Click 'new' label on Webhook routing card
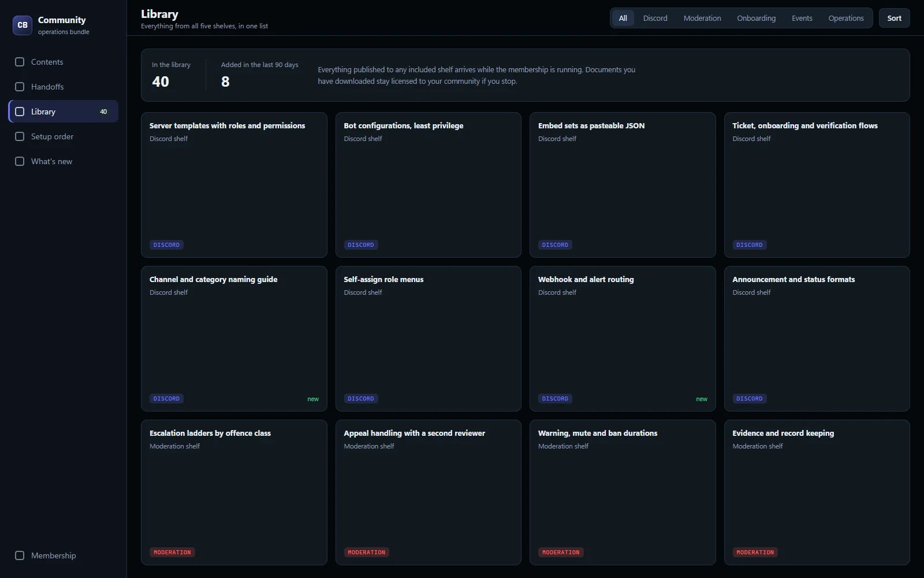This screenshot has height=578, width=924. point(702,399)
